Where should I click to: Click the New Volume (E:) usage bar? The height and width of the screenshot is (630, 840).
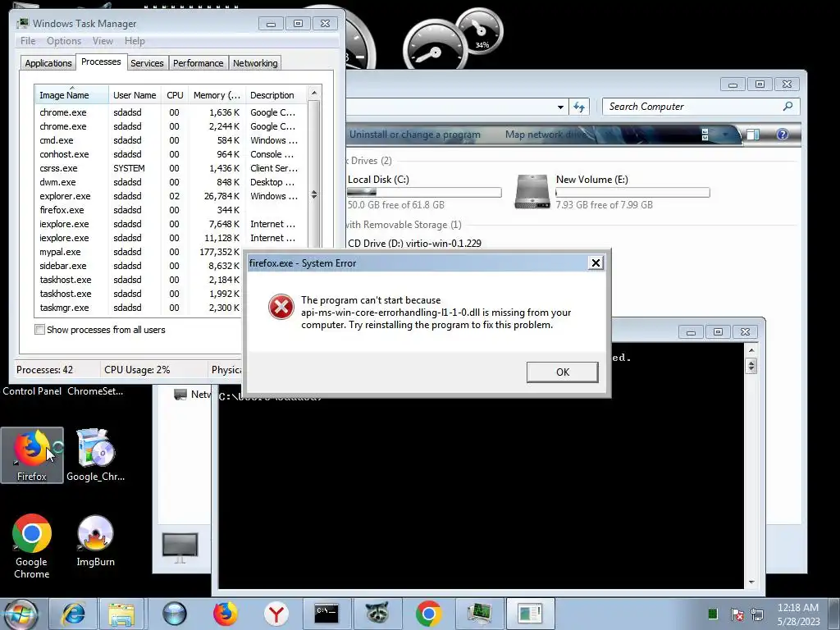pos(632,192)
